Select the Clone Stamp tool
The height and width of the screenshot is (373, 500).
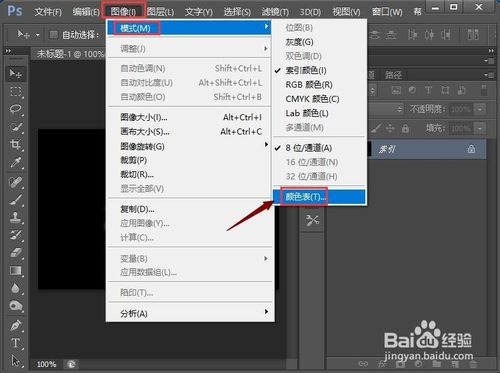pos(15,217)
